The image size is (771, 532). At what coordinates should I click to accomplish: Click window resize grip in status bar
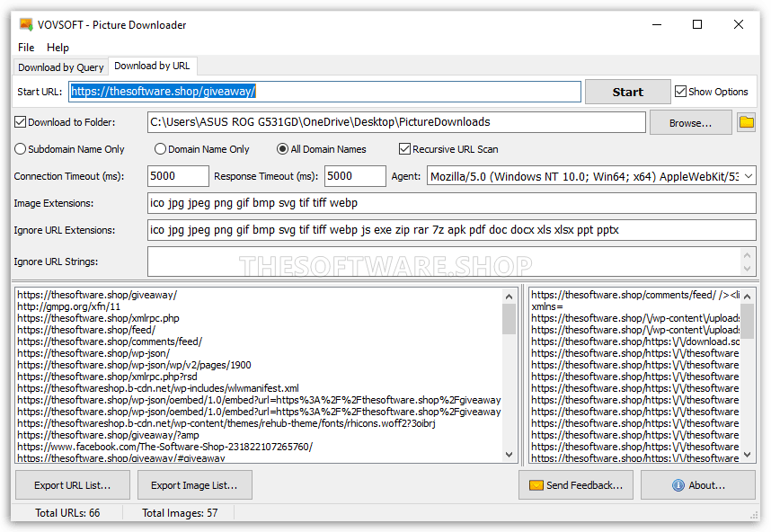pos(754,515)
